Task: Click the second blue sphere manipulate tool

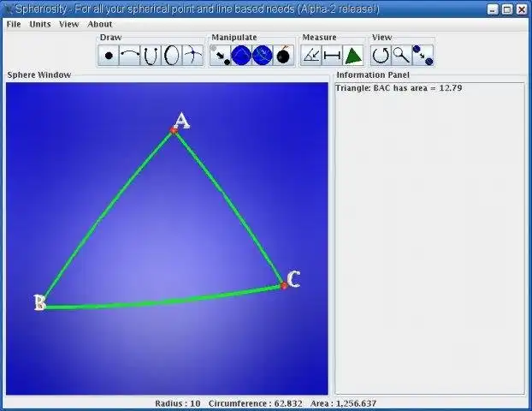Action: tap(263, 56)
